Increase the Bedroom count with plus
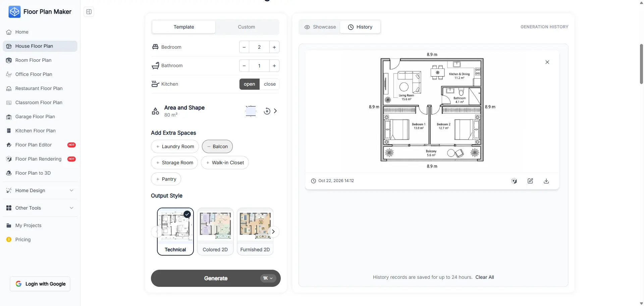The height and width of the screenshot is (306, 644). (274, 47)
